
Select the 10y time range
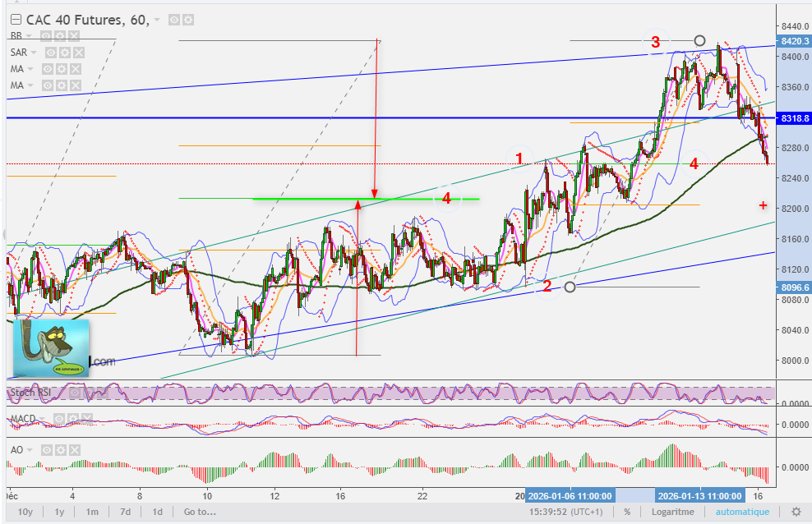tap(25, 512)
